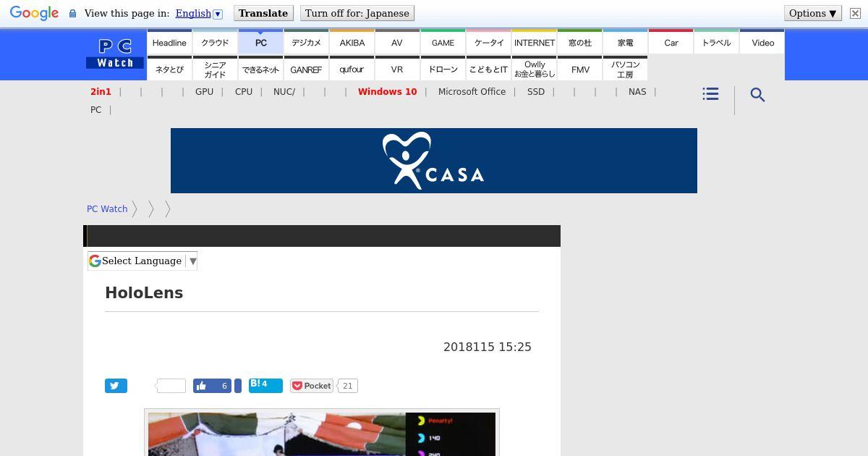
Task: Open the できるネット tab
Action: click(260, 69)
